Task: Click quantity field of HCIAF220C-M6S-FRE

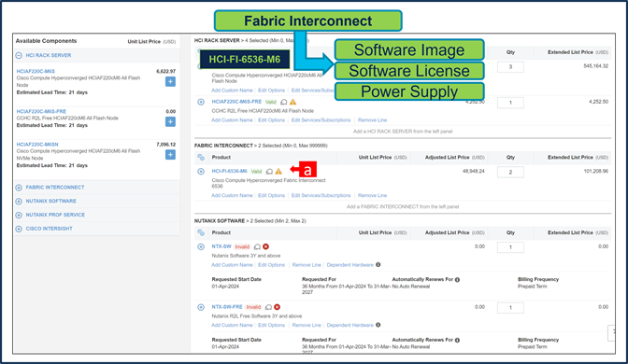Action: (510, 103)
